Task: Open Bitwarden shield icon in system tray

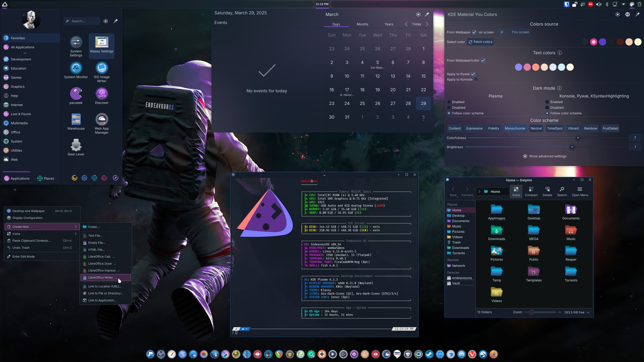Action: click(567, 4)
